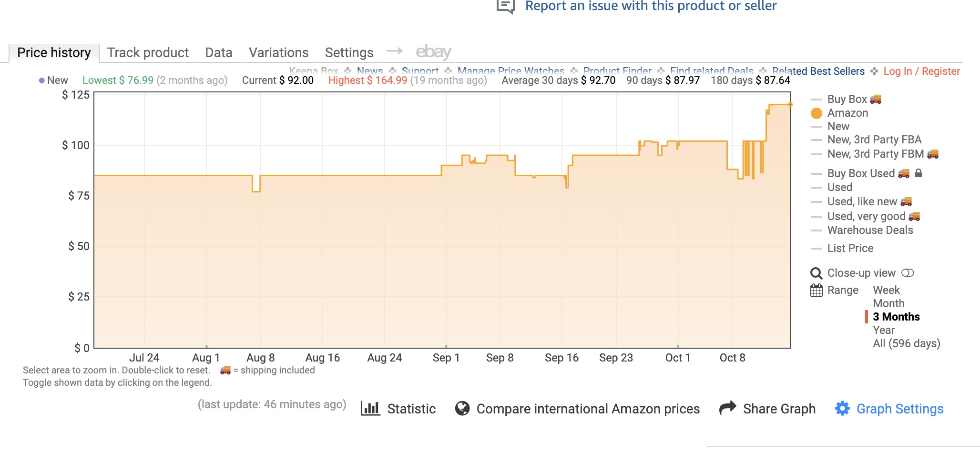
Task: Select the Year range option
Action: (884, 330)
